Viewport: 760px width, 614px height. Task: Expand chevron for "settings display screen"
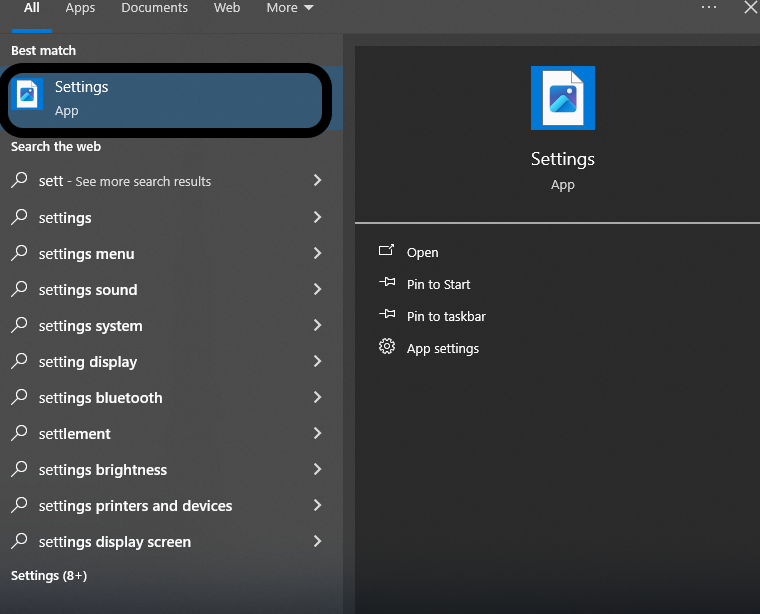tap(317, 542)
